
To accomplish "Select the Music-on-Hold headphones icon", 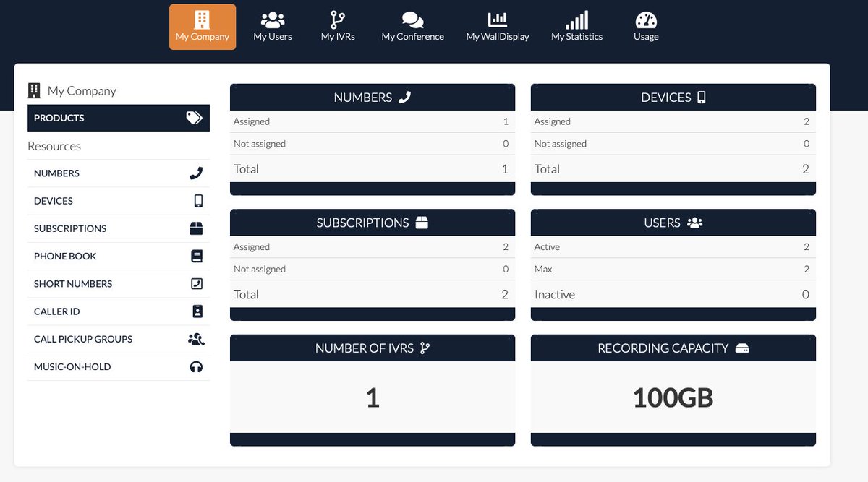I will tap(197, 366).
